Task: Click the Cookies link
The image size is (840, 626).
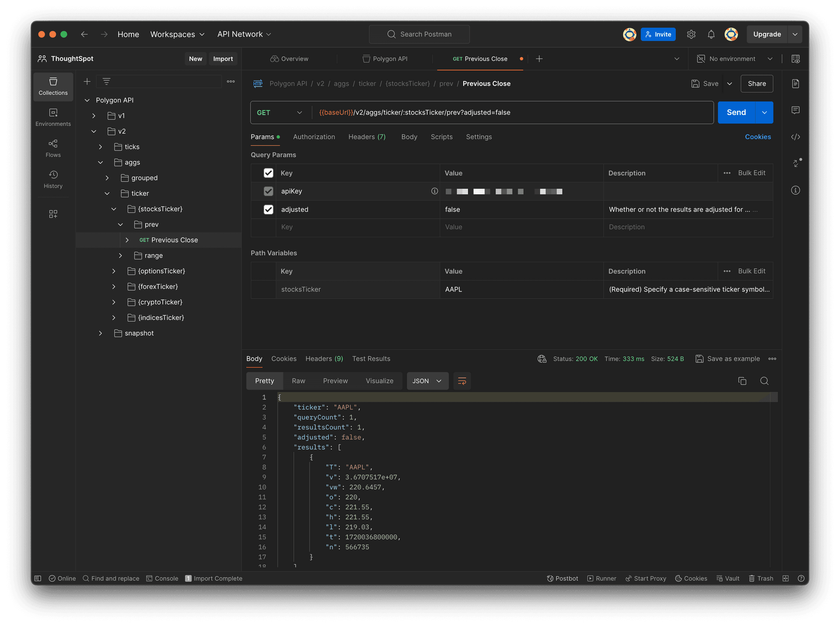Action: (758, 137)
